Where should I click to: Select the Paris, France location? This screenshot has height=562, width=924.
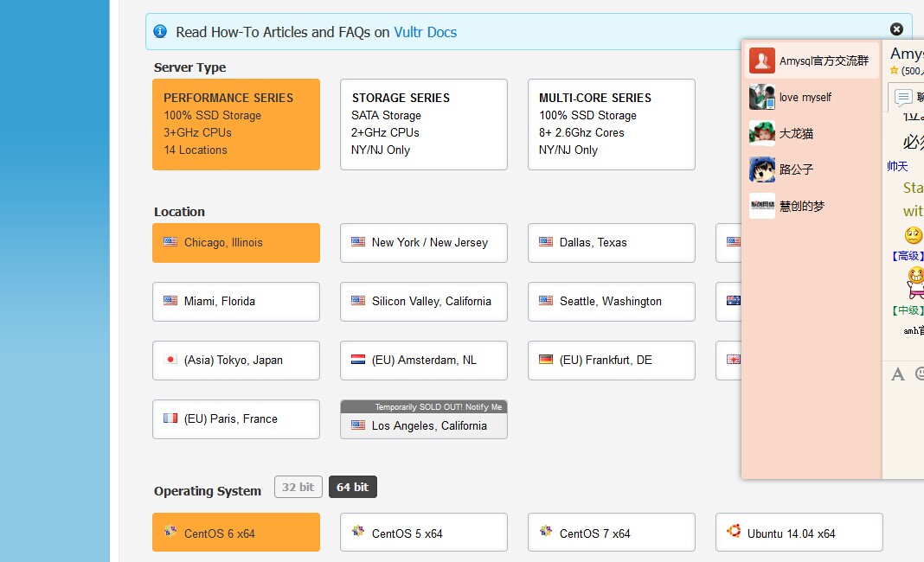point(235,419)
